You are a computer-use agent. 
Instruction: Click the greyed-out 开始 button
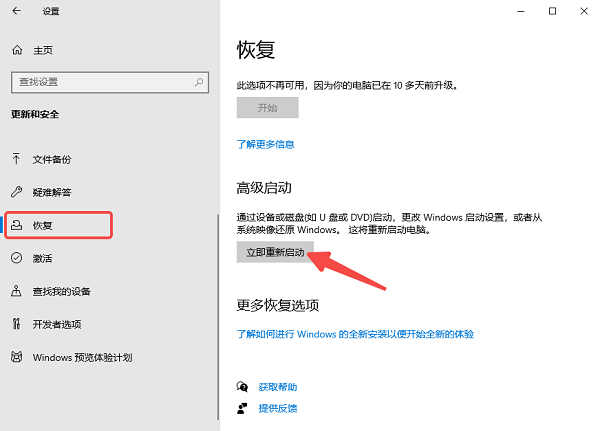click(267, 108)
